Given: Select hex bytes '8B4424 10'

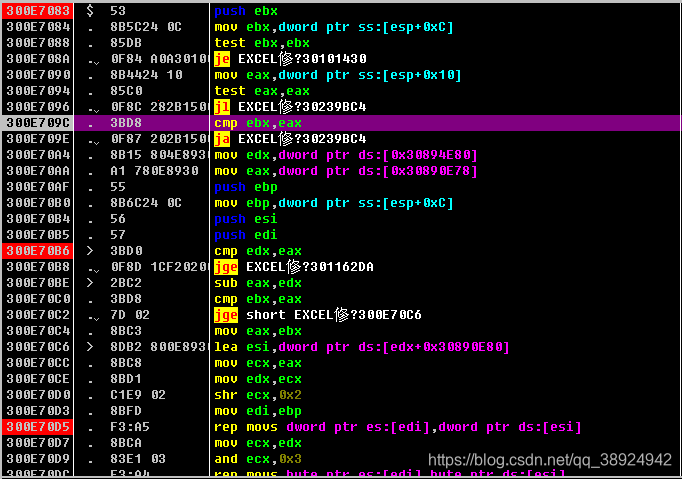Looking at the screenshot, I should [x=146, y=75].
